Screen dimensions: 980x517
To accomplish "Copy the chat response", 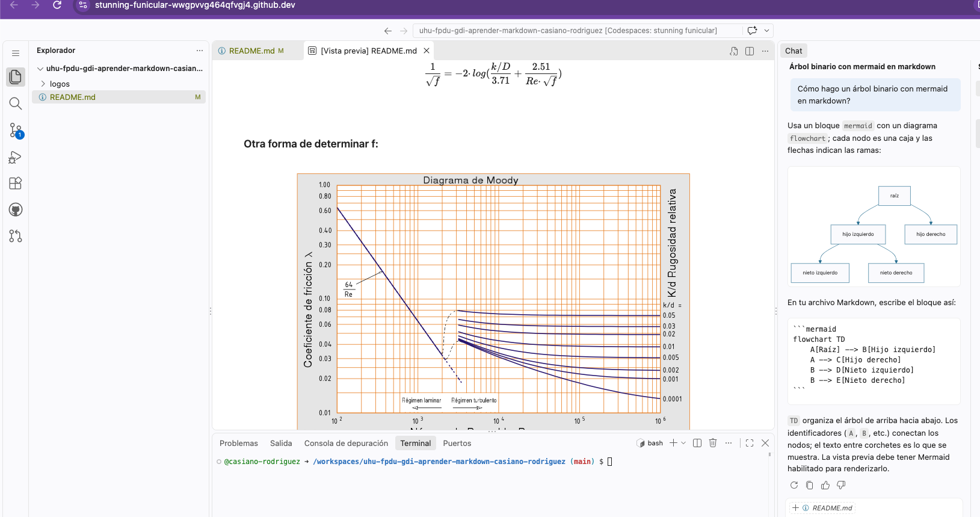I will pyautogui.click(x=810, y=485).
